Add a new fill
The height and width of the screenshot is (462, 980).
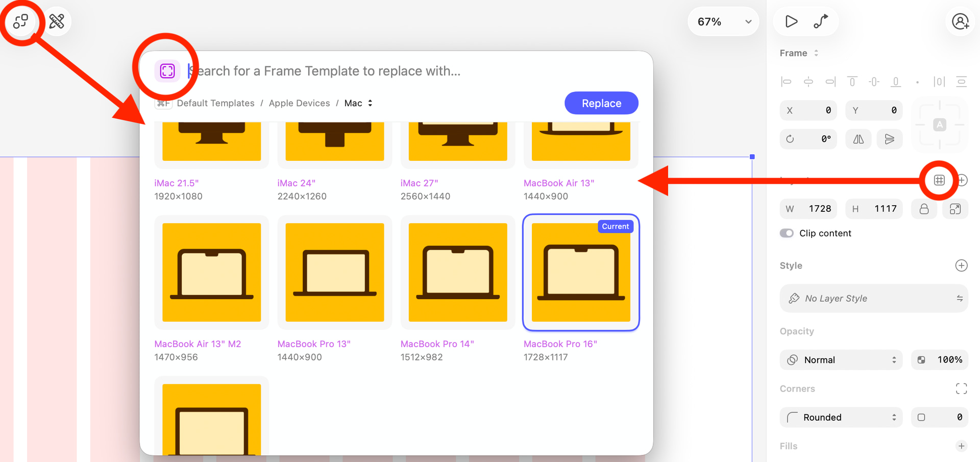pos(961,446)
